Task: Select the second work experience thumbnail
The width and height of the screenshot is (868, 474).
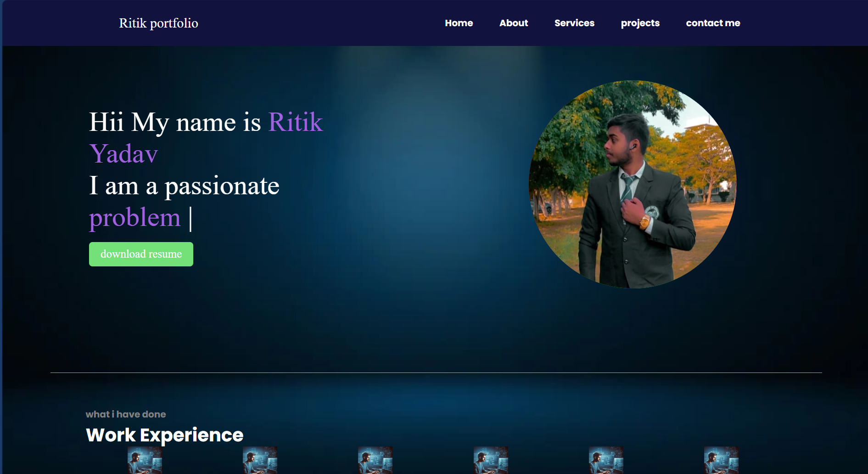Action: click(260, 461)
